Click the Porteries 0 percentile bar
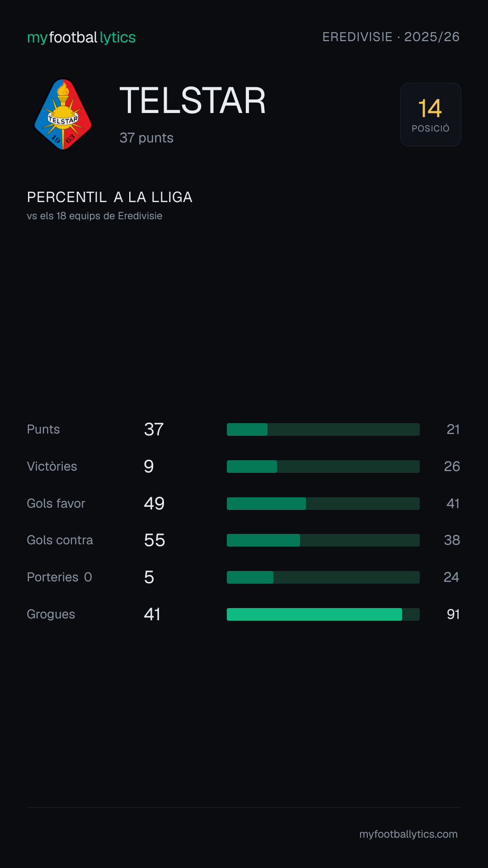This screenshot has height=868, width=488. [x=323, y=577]
